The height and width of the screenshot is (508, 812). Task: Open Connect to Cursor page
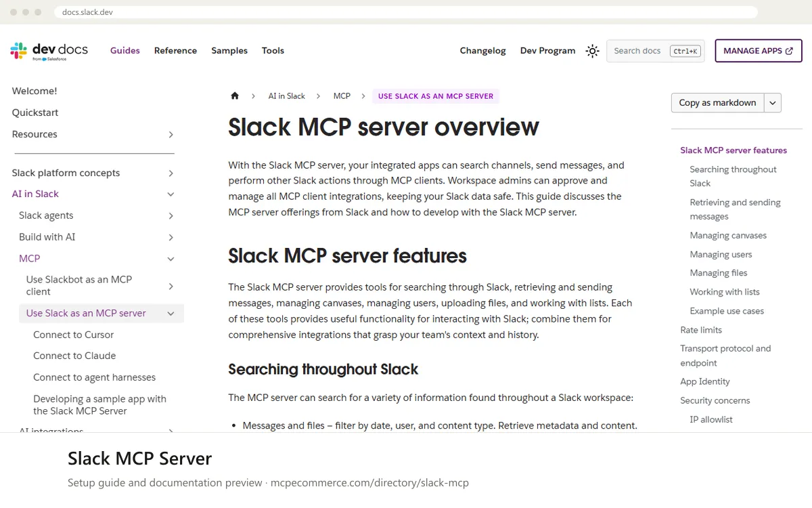tap(74, 335)
